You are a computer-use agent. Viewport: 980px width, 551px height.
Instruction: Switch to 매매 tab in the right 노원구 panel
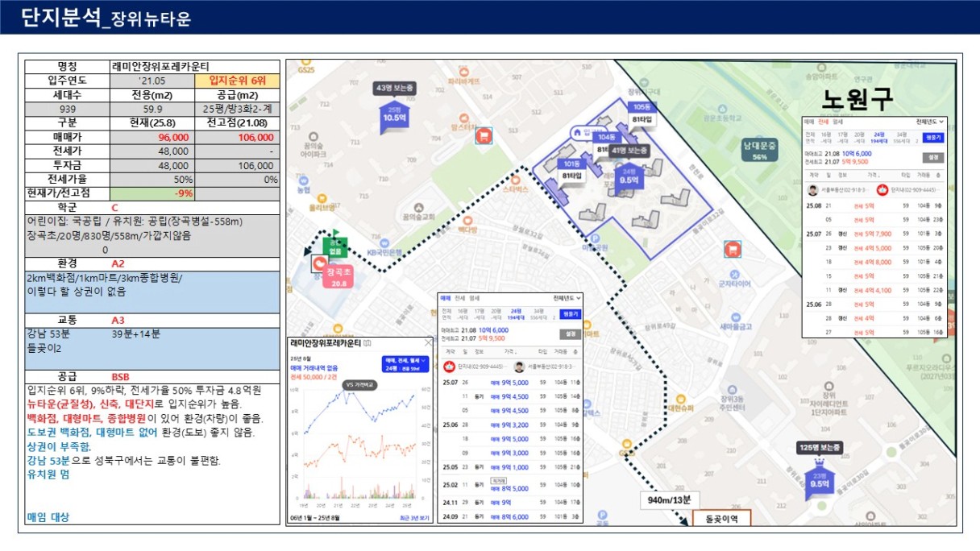809,122
